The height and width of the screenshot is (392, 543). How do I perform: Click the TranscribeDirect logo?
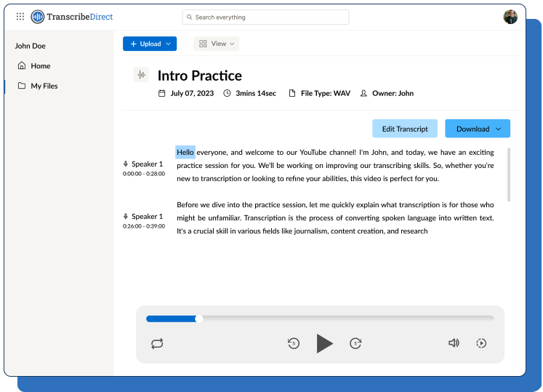[72, 17]
